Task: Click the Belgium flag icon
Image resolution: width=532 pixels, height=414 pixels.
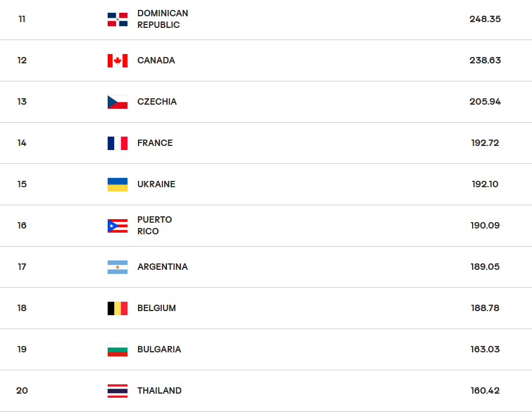Action: pyautogui.click(x=118, y=308)
